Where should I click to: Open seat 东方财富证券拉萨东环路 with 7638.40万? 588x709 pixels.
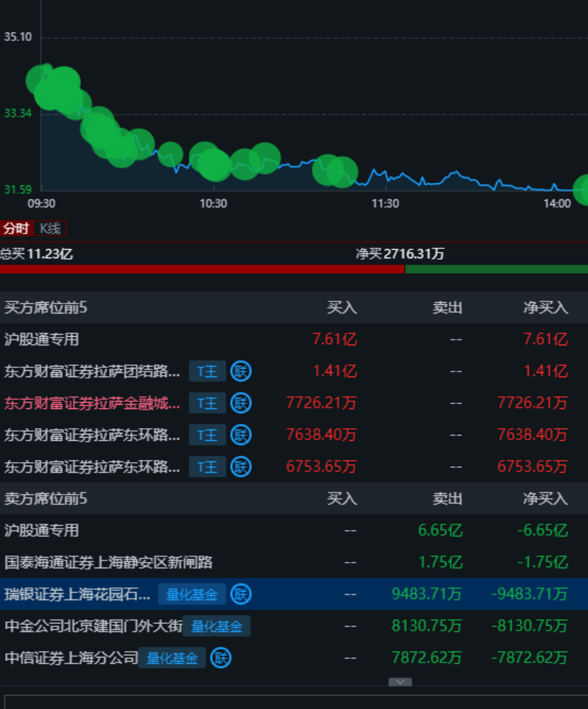coord(92,435)
